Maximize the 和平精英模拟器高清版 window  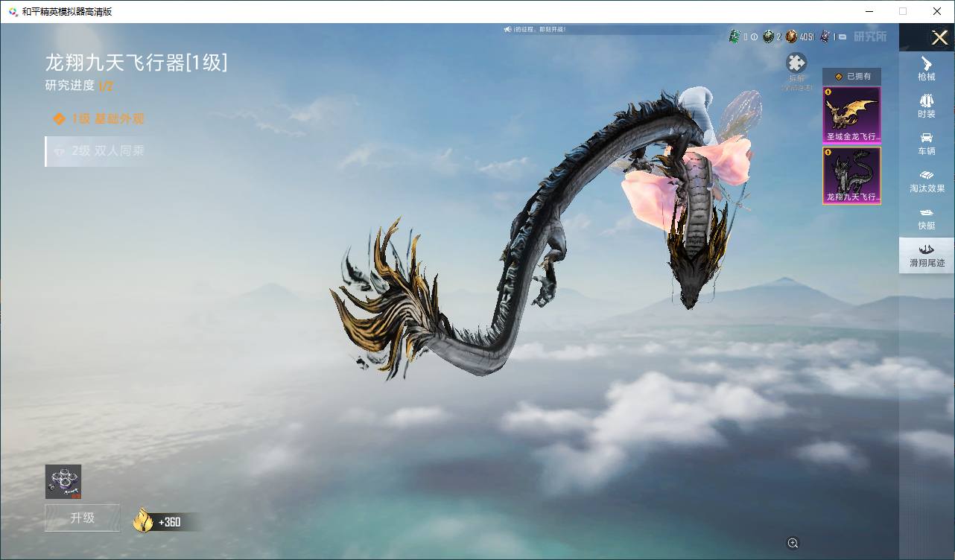click(x=903, y=11)
